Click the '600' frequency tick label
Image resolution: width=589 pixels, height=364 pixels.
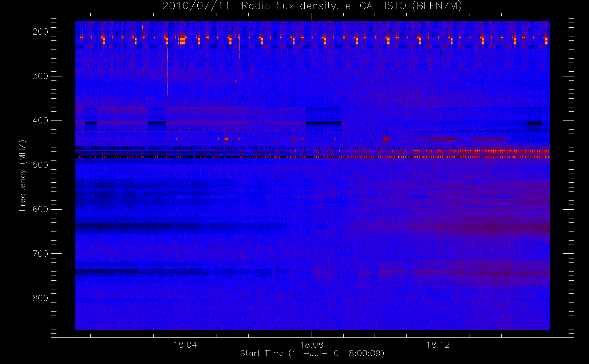[x=40, y=209]
